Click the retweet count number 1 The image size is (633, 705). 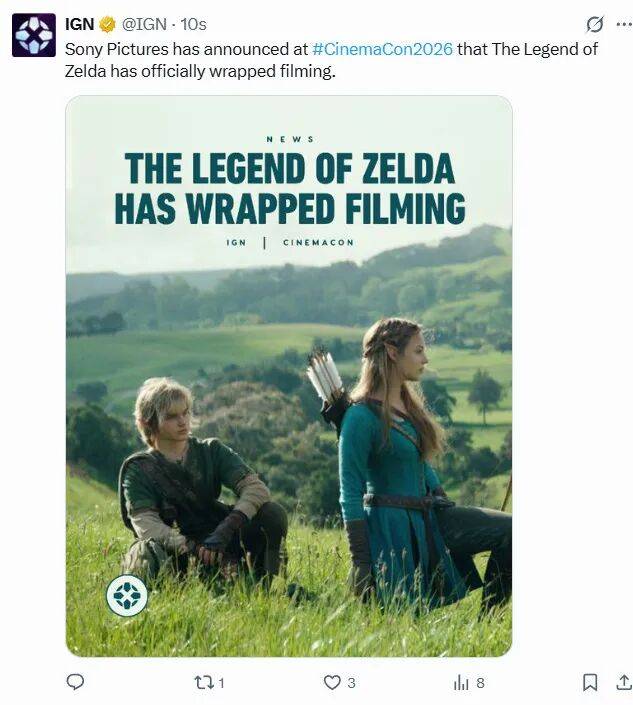click(x=221, y=683)
